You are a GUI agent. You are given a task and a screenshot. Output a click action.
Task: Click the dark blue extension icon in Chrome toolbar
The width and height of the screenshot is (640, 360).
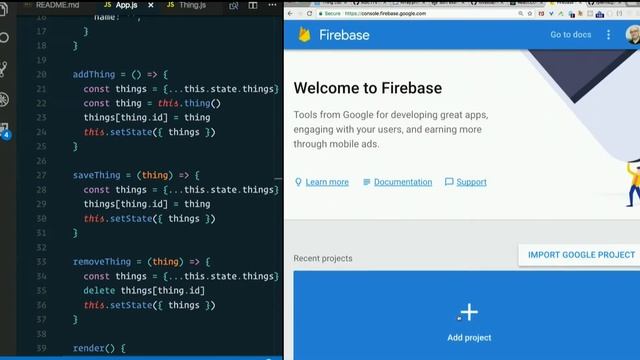click(600, 15)
